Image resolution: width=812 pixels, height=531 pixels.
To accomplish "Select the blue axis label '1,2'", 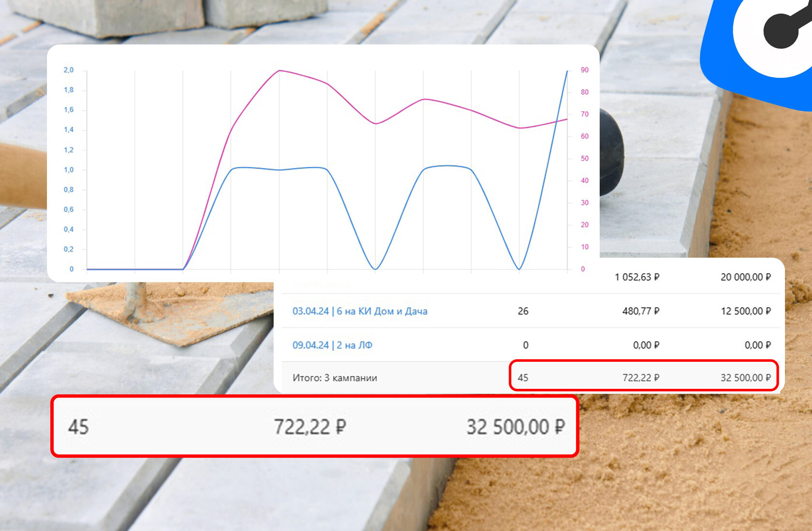I will pyautogui.click(x=69, y=150).
